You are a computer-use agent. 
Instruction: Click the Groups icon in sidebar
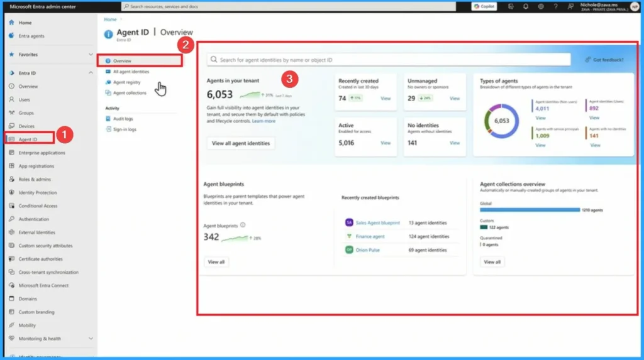(x=11, y=112)
